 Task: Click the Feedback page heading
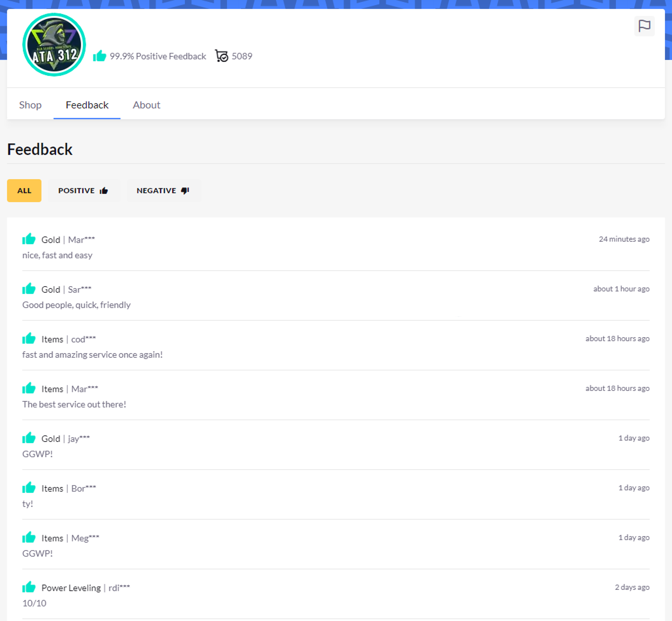[40, 150]
